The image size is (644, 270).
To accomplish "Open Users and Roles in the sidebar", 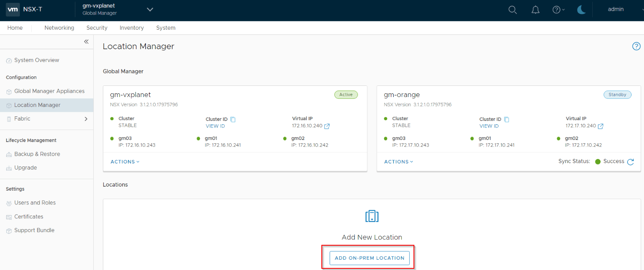I will click(35, 203).
